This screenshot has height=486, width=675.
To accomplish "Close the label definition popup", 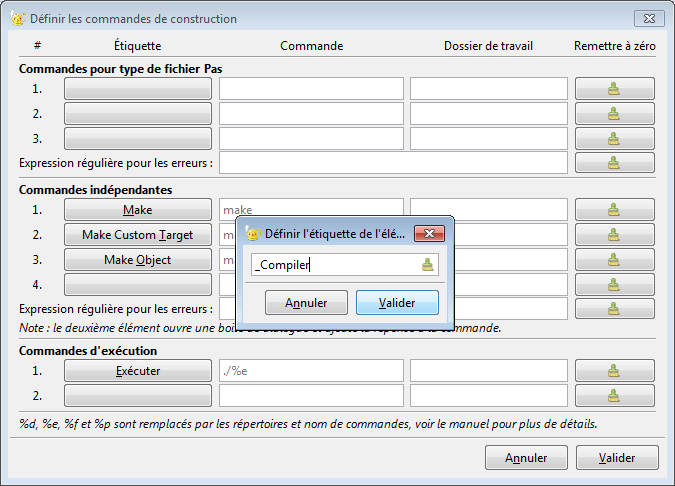I will [429, 233].
